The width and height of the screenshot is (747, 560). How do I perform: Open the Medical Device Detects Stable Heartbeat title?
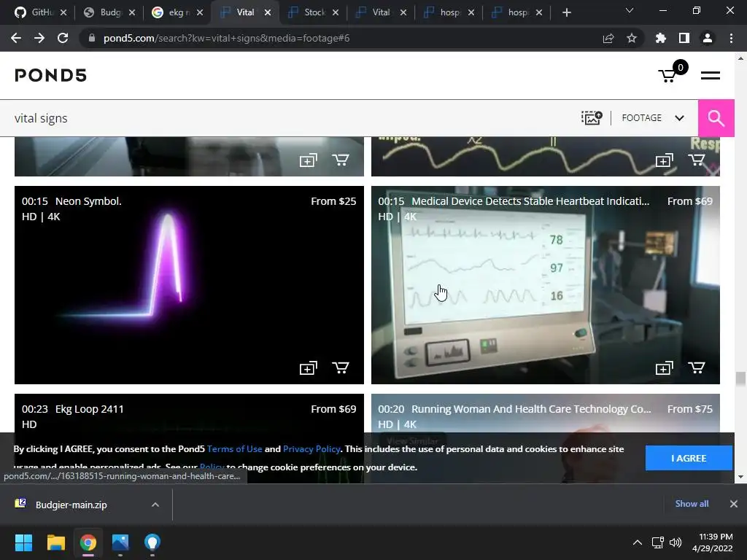tap(530, 201)
